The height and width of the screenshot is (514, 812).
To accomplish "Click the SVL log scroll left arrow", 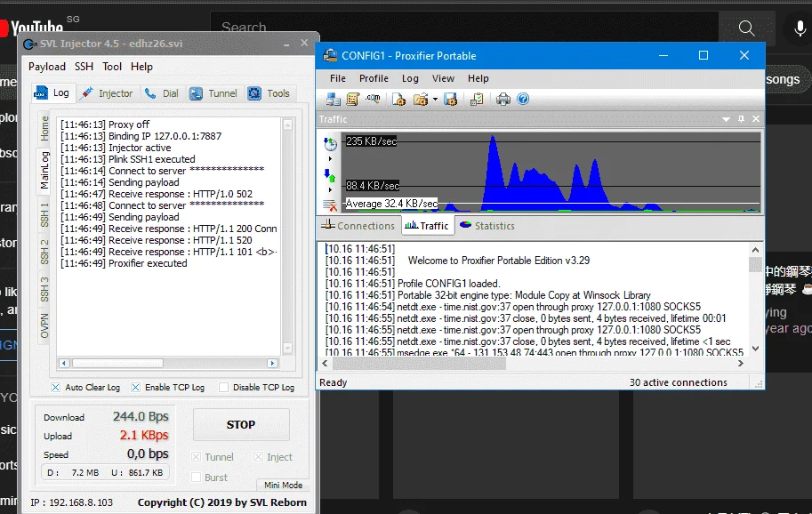I will click(64, 364).
